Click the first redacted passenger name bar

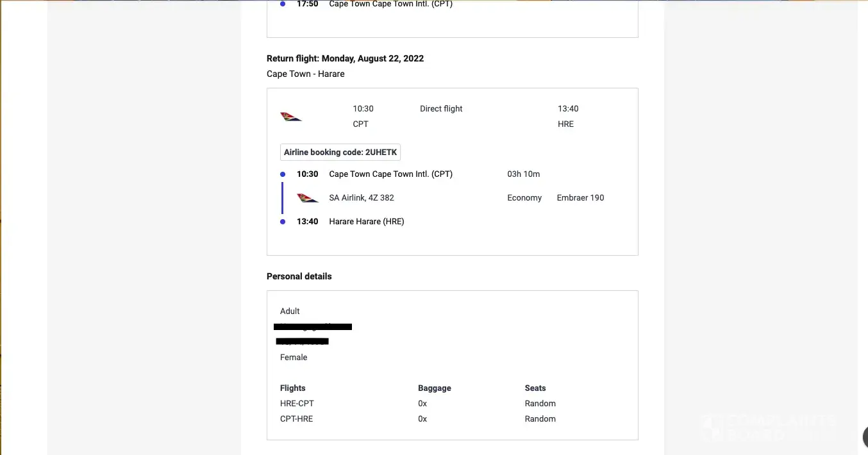pos(313,327)
